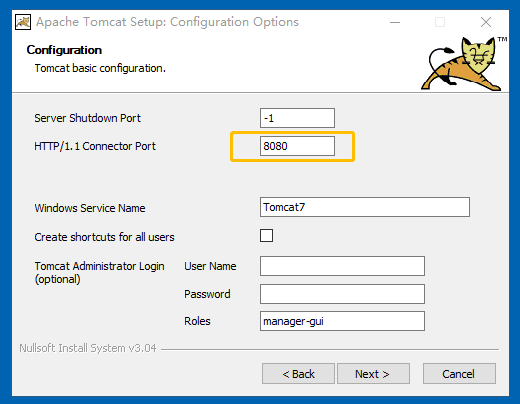Click the Tomcat Administrator Login (optional) label

(99, 273)
